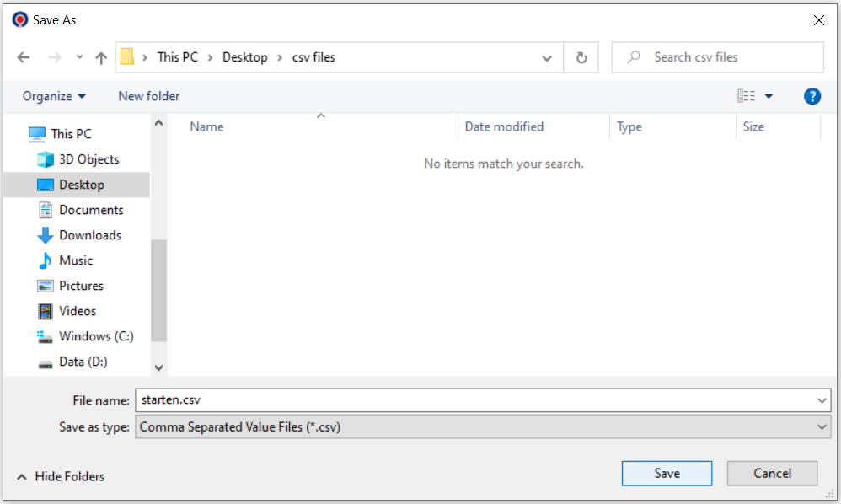Click the navigation pane scrollbar thumb
This screenshot has width=841, height=504.
[x=158, y=290]
